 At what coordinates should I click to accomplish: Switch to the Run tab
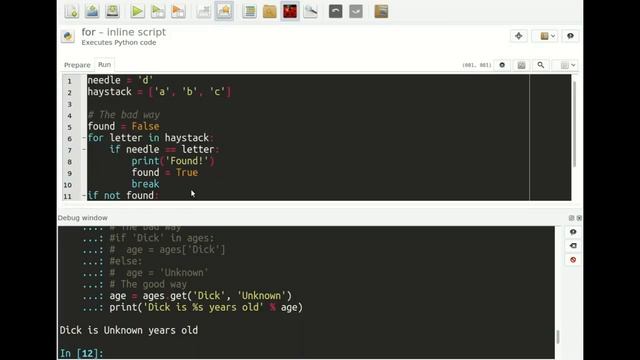104,64
